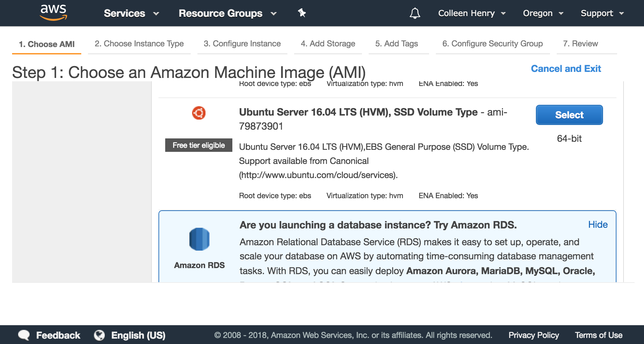Open the Resource Groups dropdown
This screenshot has width=644, height=344.
(227, 13)
